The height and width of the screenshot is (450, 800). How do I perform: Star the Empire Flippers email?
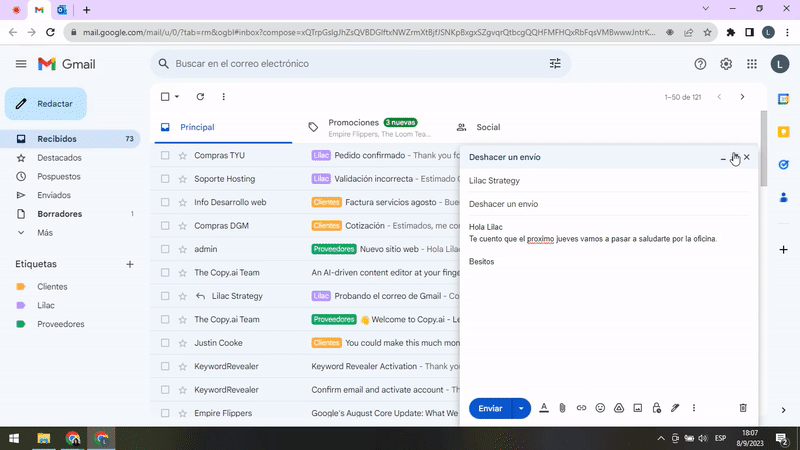[183, 413]
